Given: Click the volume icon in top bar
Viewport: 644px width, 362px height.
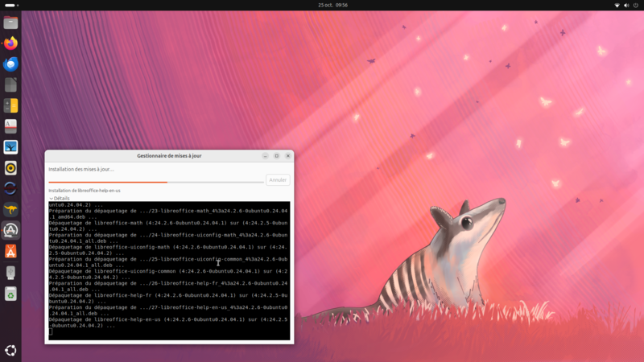Looking at the screenshot, I should point(626,6).
